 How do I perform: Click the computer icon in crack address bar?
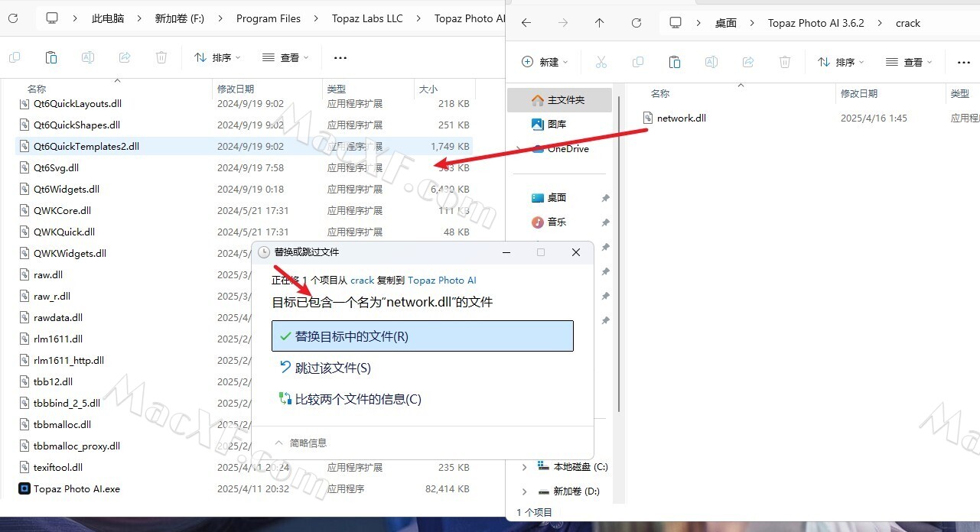676,23
